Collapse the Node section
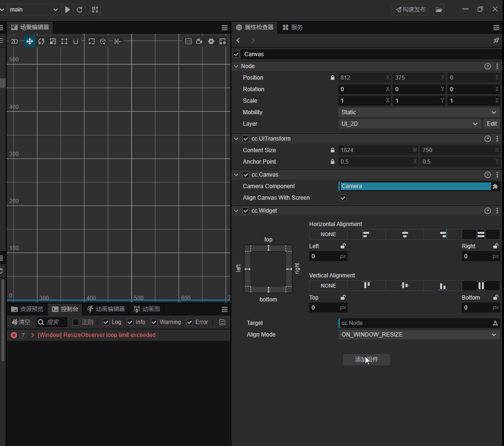Viewport: 504px width, 446px height. click(236, 66)
